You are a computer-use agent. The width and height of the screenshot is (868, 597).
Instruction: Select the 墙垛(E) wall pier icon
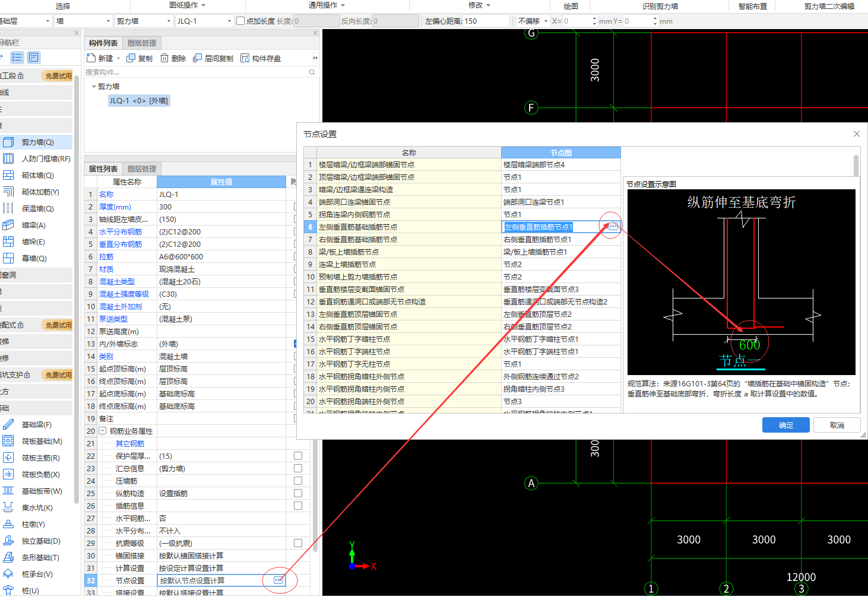[8, 242]
